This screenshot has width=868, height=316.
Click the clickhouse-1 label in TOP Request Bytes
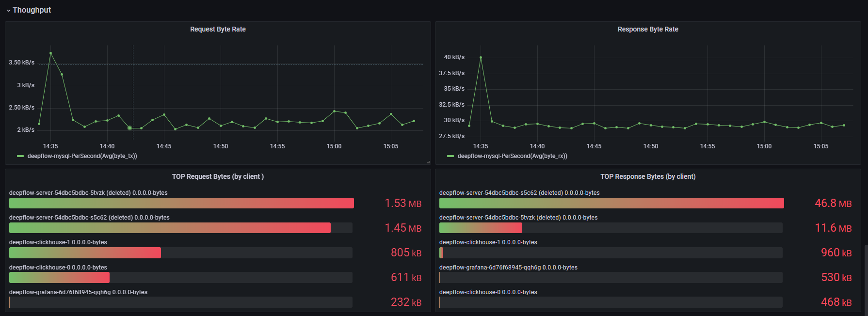pyautogui.click(x=58, y=242)
